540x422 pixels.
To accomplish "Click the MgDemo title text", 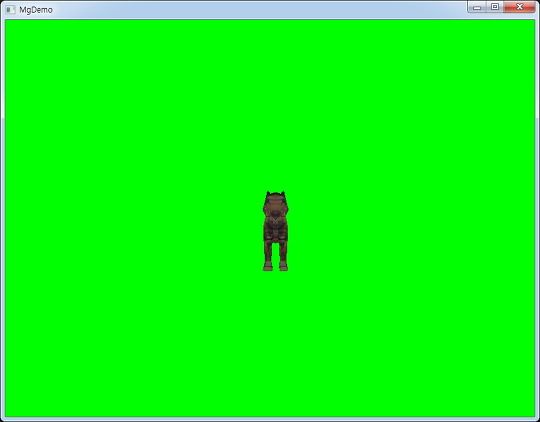I will pyautogui.click(x=36, y=10).
